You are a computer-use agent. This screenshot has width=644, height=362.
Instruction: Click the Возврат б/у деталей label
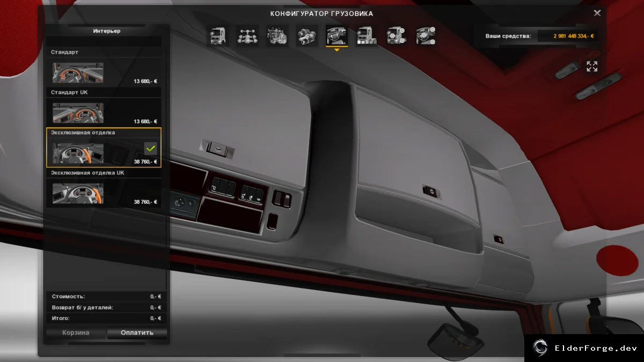point(83,307)
